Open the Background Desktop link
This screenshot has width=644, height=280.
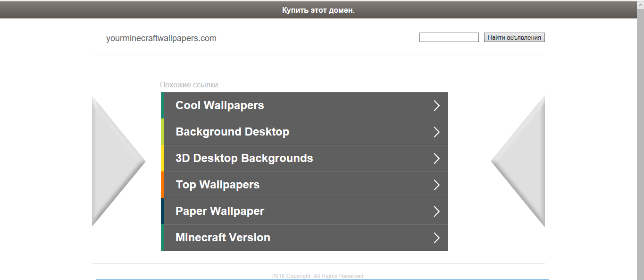click(x=232, y=132)
